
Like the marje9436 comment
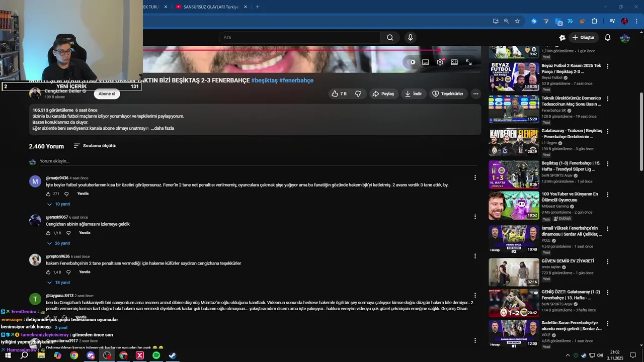(49, 194)
